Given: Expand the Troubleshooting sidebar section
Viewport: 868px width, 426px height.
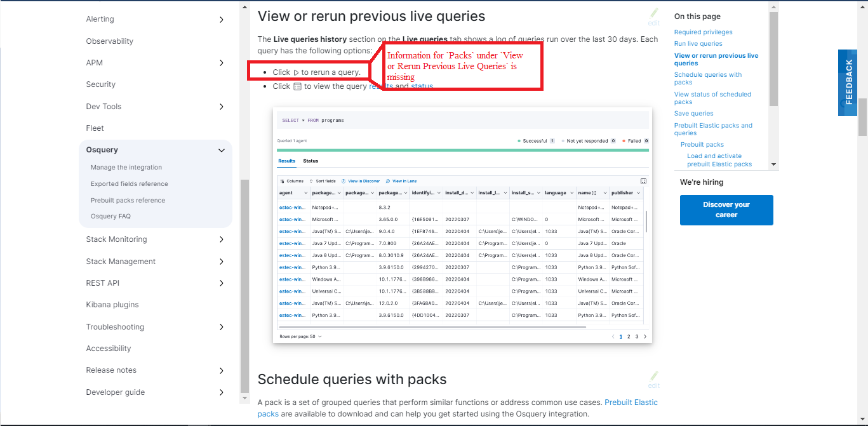Looking at the screenshot, I should pos(221,326).
